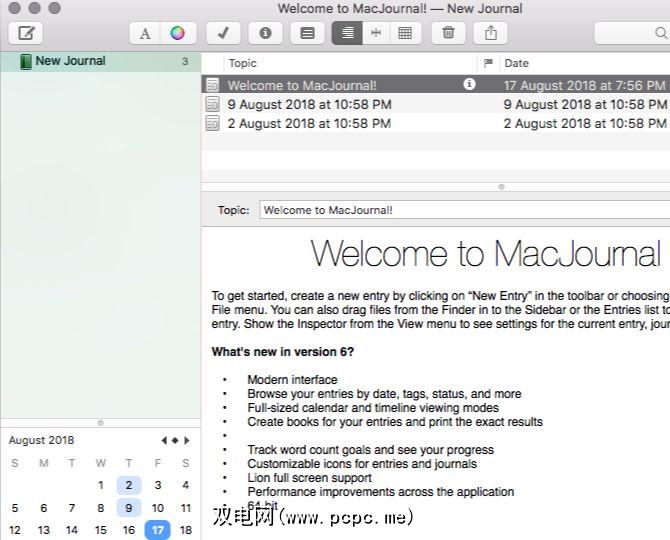Delete entry with the trash icon
Image resolution: width=670 pixels, height=540 pixels.
(x=448, y=33)
